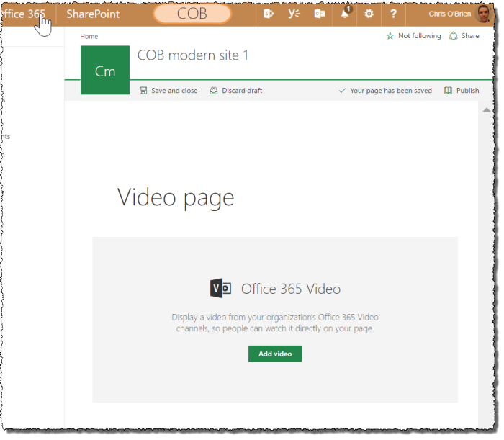Screen dimensions: 504x440
Task: Open Yammer from the header icon
Action: click(294, 14)
